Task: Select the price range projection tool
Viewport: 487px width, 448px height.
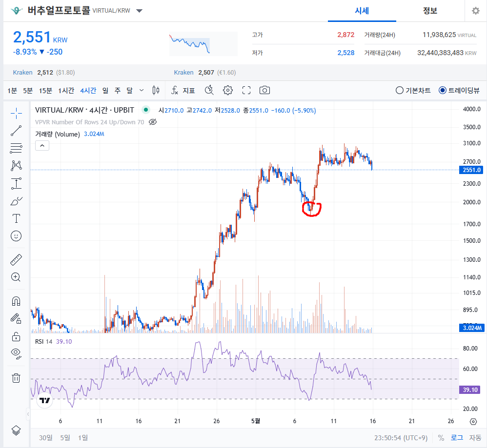Action: coord(16,183)
